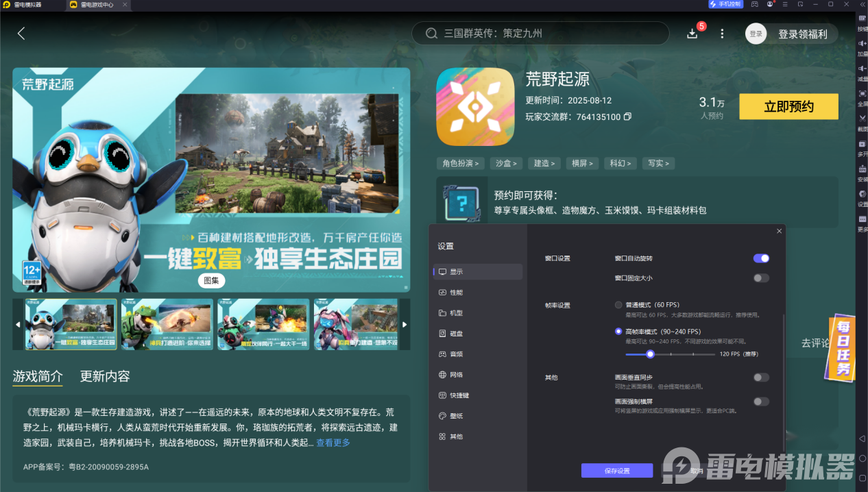Toggle 窗口固定大小 switch on

click(761, 278)
